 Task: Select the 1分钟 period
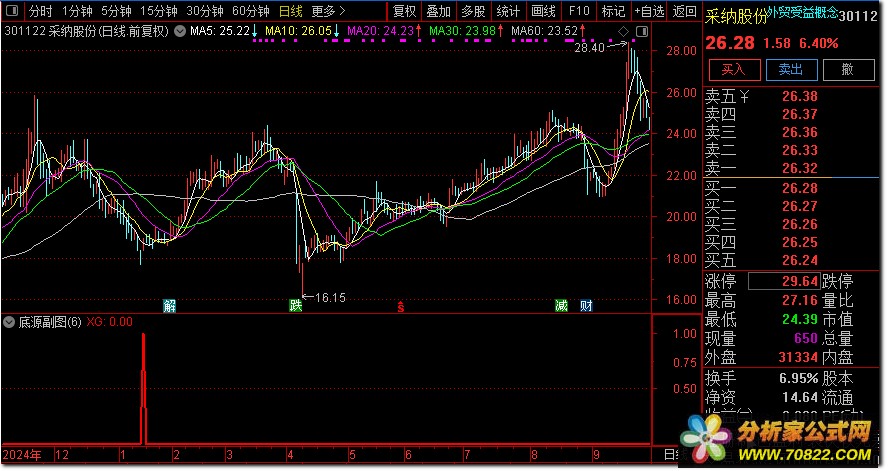[x=77, y=11]
